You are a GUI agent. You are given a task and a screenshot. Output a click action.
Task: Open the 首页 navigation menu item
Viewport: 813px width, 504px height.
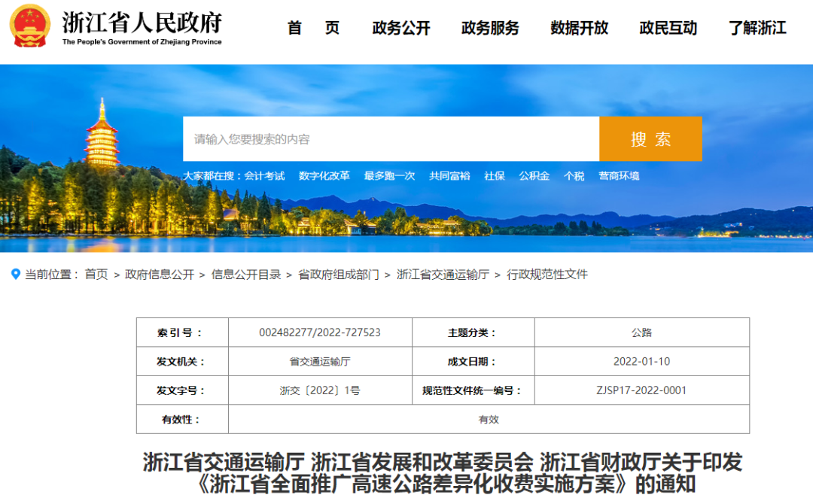313,27
